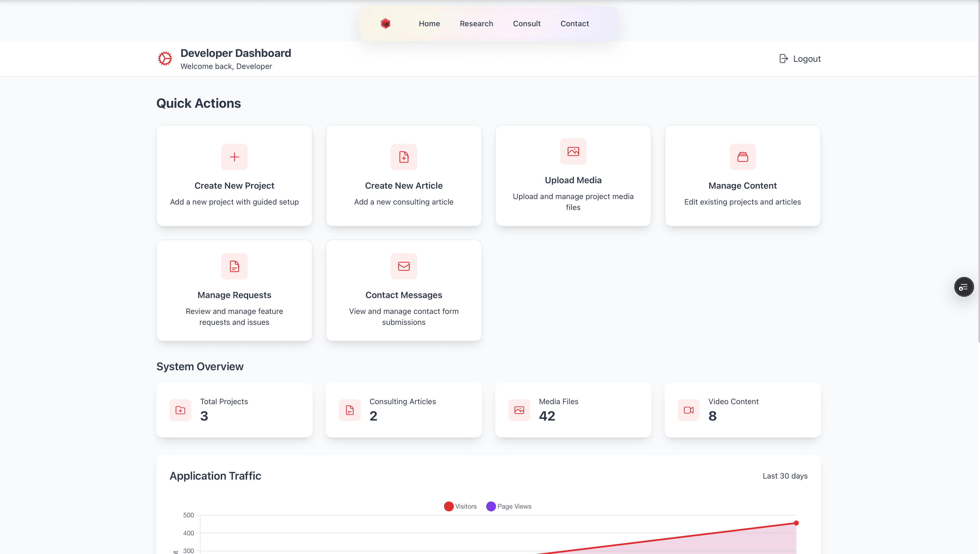Click the Visitors data point on the traffic chart
This screenshot has width=980, height=554.
point(796,523)
